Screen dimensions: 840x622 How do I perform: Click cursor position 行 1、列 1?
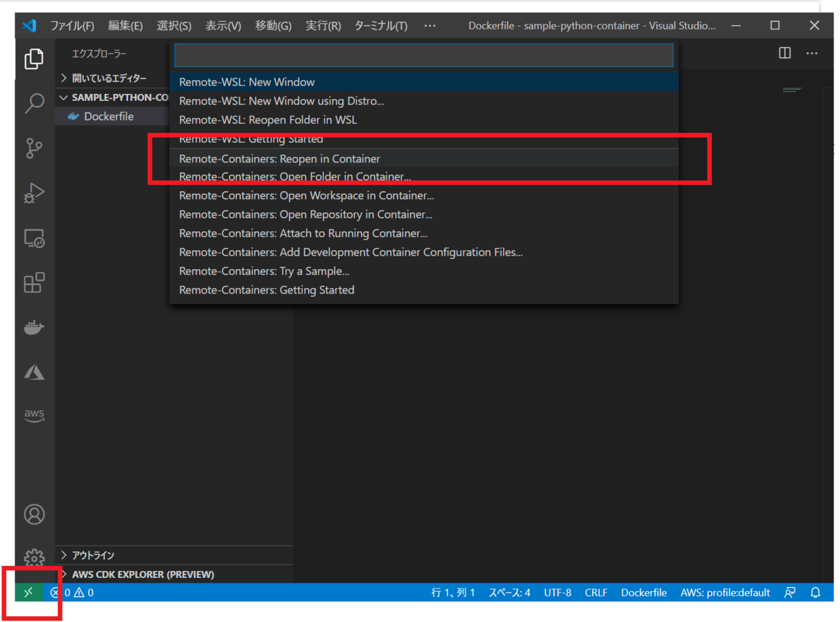(x=453, y=593)
